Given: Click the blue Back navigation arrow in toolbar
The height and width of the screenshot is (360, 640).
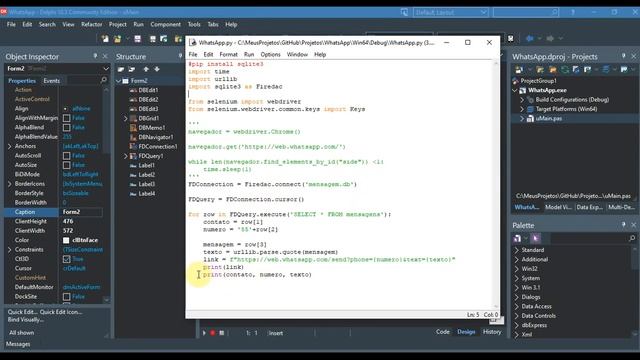Looking at the screenshot, I should 530,38.
